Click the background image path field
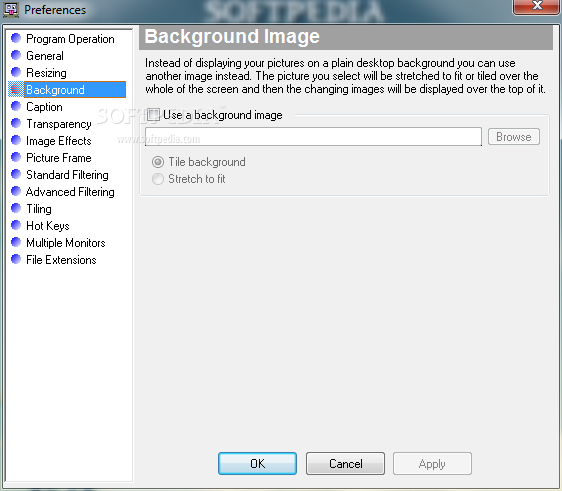The image size is (562, 491). 313,137
